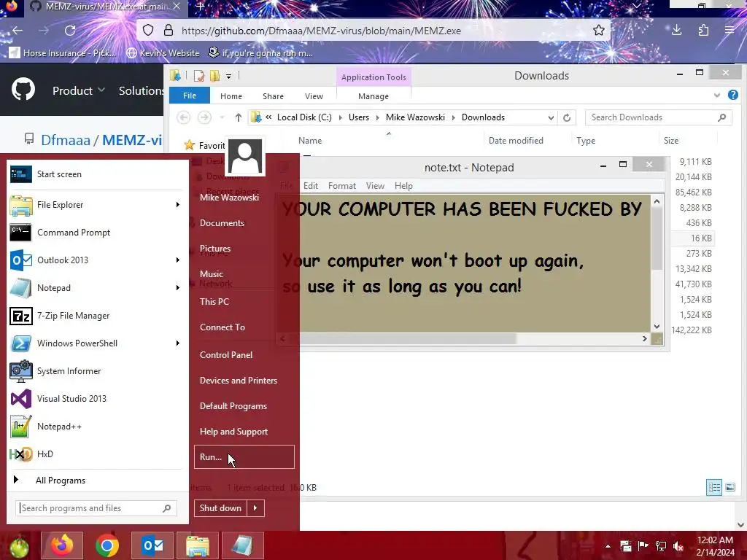Click Notepad vertical scroll down arrow
747x560 pixels.
(x=657, y=326)
